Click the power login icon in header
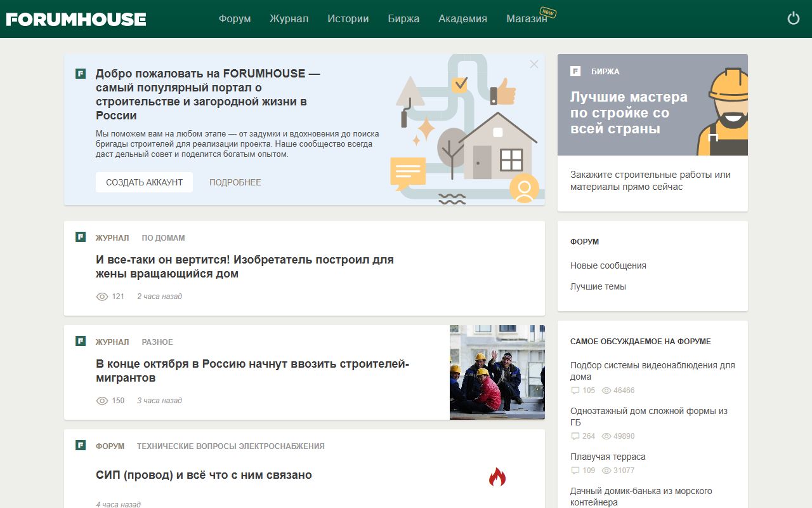The image size is (812, 508). point(794,18)
